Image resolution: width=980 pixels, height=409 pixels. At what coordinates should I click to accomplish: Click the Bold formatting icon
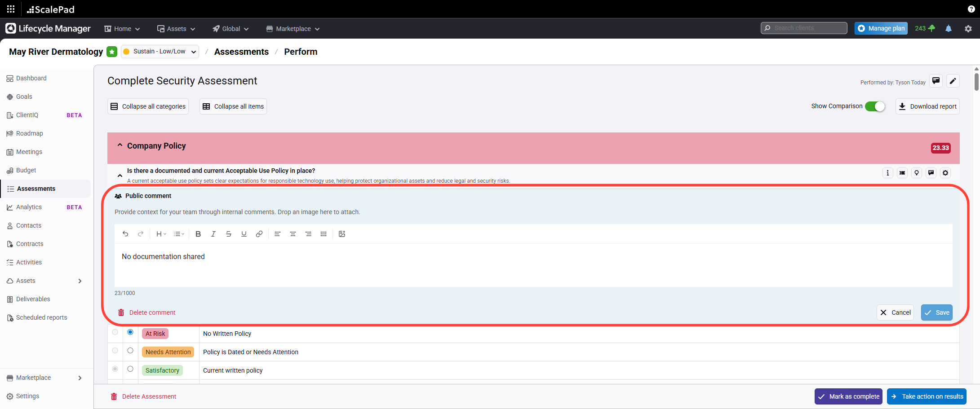(198, 234)
